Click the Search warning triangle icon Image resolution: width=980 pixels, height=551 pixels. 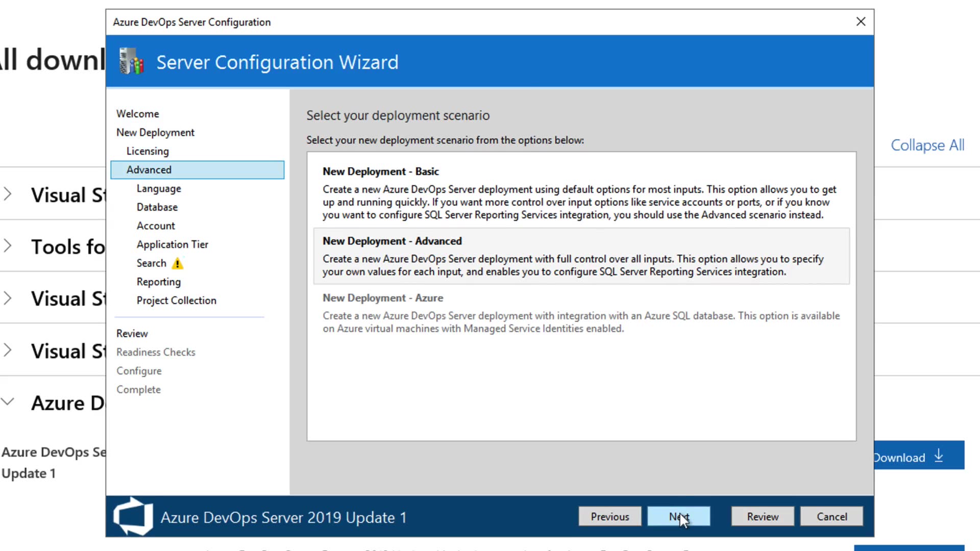(x=177, y=264)
